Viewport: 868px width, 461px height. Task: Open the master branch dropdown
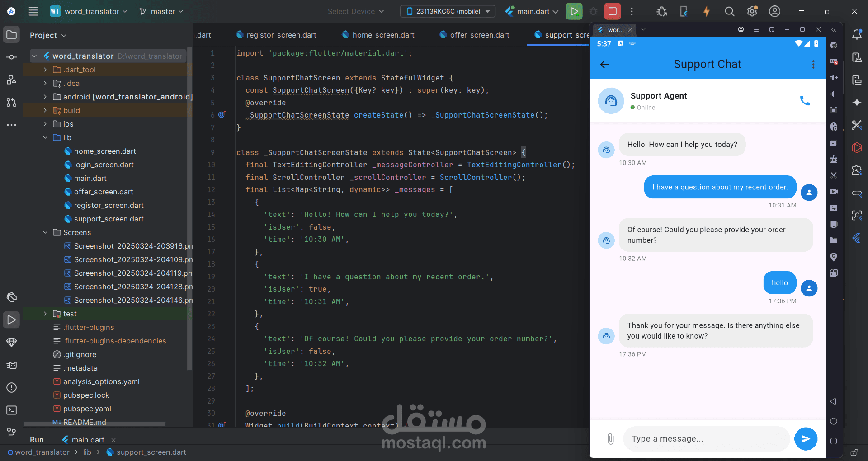[162, 11]
